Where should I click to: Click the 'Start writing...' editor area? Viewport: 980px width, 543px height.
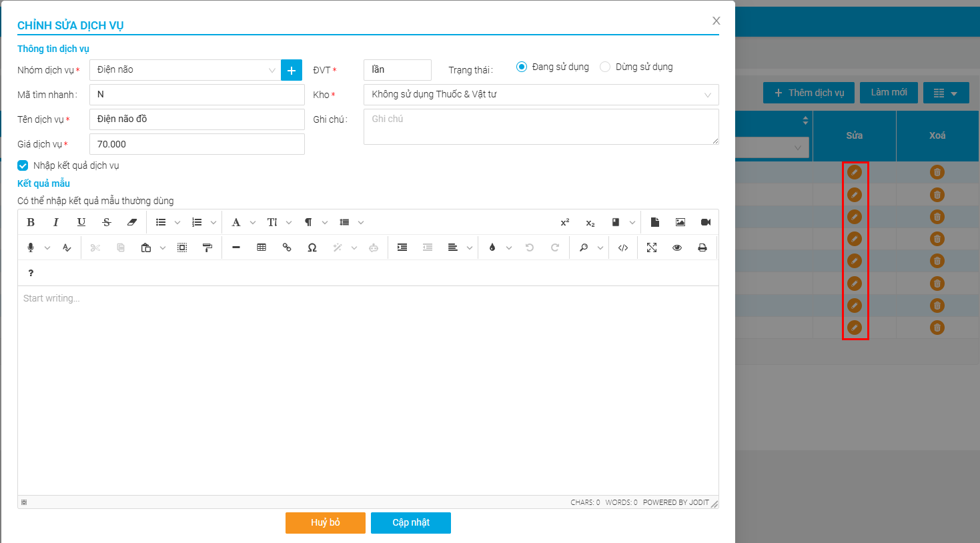(x=368, y=390)
